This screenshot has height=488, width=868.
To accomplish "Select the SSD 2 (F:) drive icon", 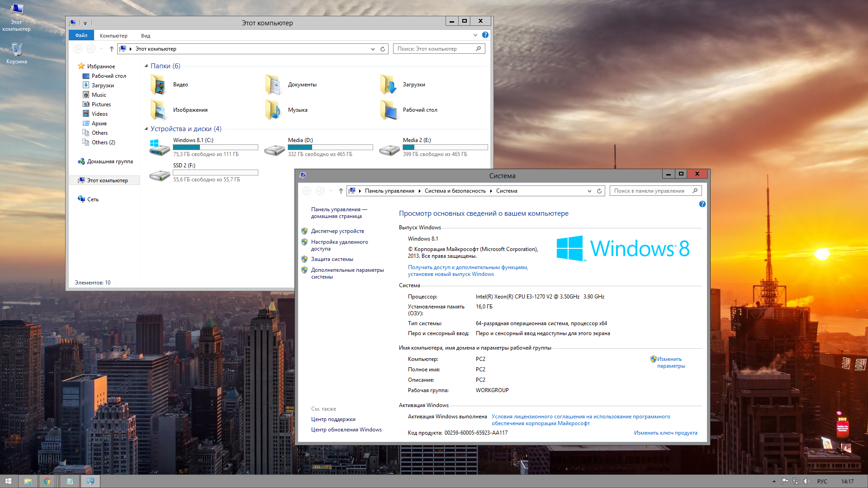I will click(x=159, y=175).
